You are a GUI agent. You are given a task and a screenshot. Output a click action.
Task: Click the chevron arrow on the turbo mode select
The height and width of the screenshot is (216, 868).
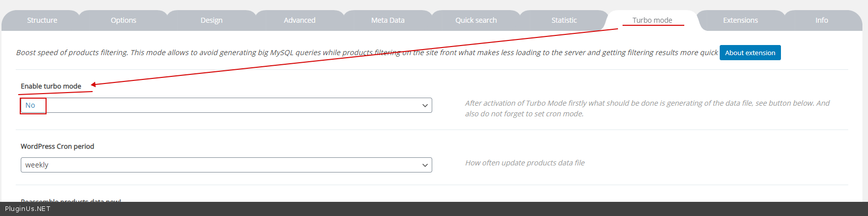pos(425,106)
